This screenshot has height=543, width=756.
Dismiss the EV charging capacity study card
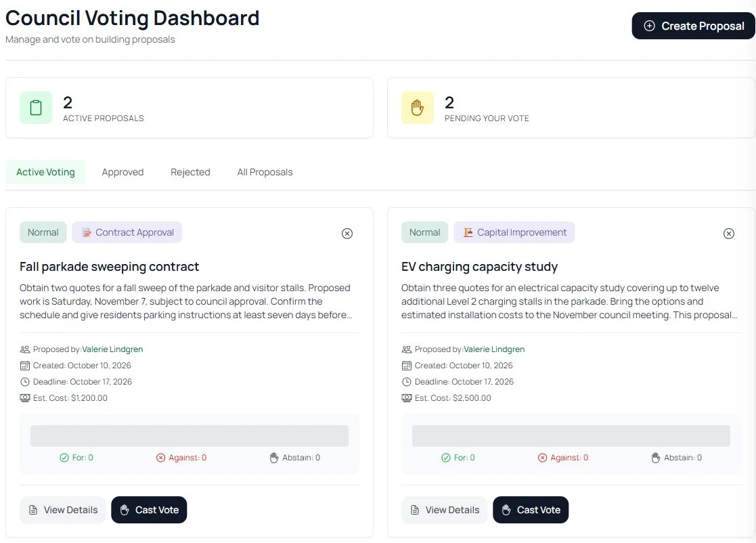(x=729, y=234)
